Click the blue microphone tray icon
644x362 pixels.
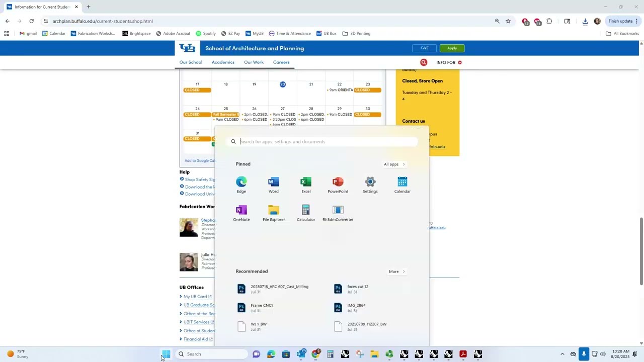(x=584, y=354)
